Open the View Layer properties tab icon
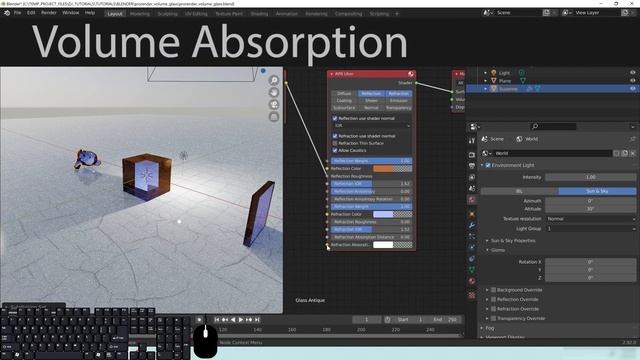This screenshot has width=640, height=360. coord(472,177)
